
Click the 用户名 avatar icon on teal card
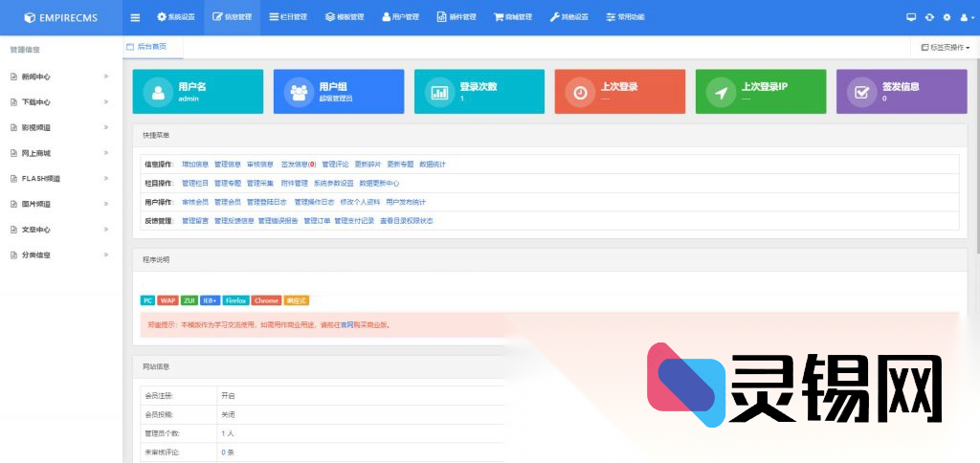[x=156, y=92]
